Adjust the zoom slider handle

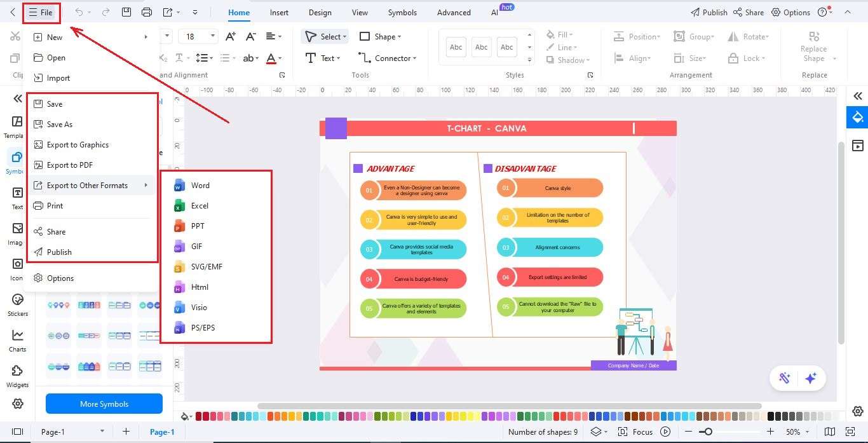(709, 432)
